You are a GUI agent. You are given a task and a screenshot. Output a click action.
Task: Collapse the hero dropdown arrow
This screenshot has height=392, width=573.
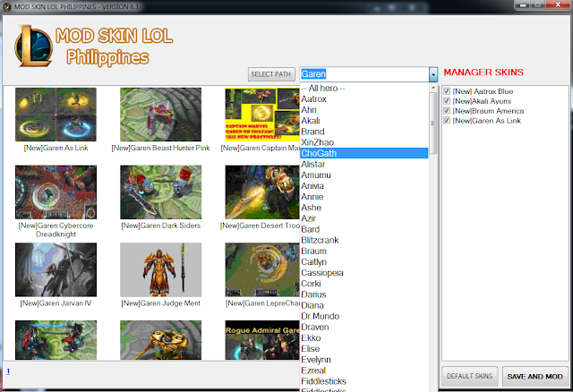(x=433, y=74)
